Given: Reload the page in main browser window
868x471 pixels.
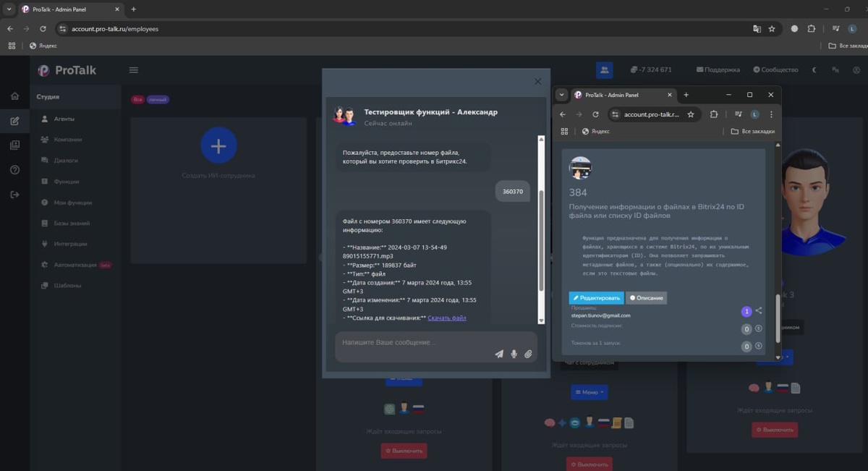Looking at the screenshot, I should pos(43,29).
